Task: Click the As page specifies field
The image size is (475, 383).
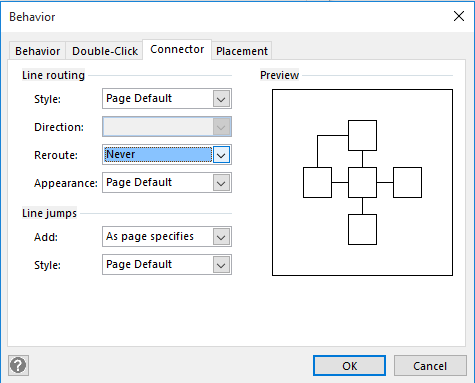Action: [x=167, y=237]
